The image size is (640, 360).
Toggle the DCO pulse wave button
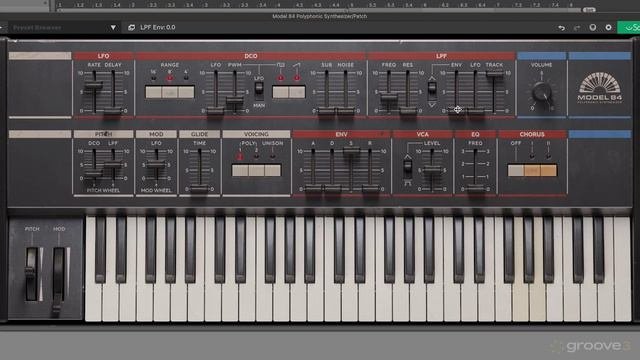280,92
